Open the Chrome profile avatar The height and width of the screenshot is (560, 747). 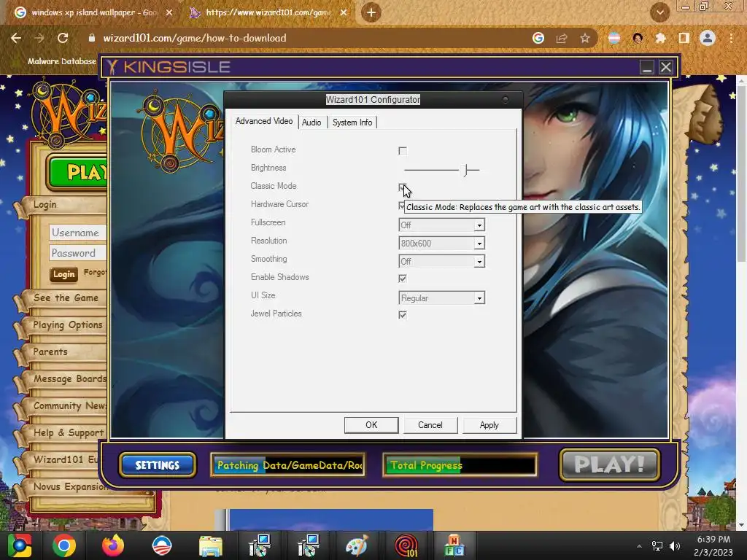[708, 38]
